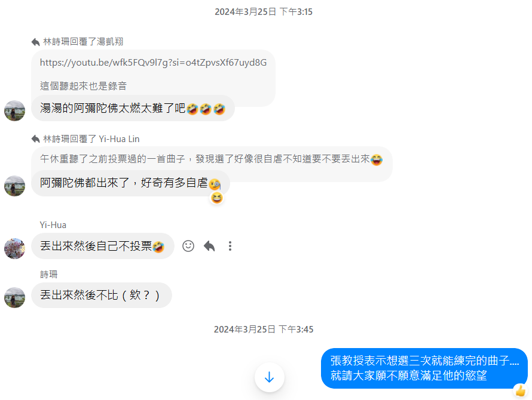Select the blue message about 張教授
Viewport: 532px width, 400px height.
pyautogui.click(x=424, y=368)
